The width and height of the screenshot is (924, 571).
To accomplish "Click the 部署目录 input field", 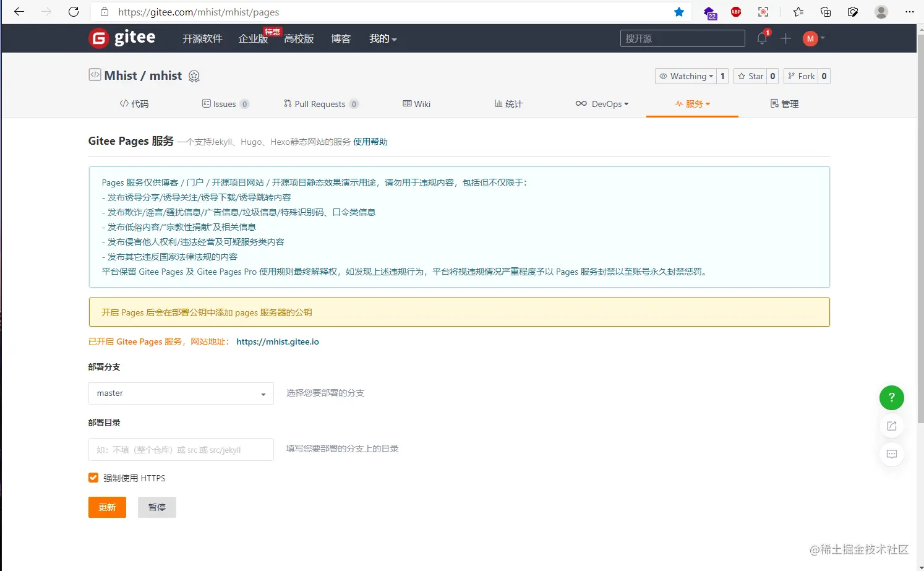I will 181,449.
